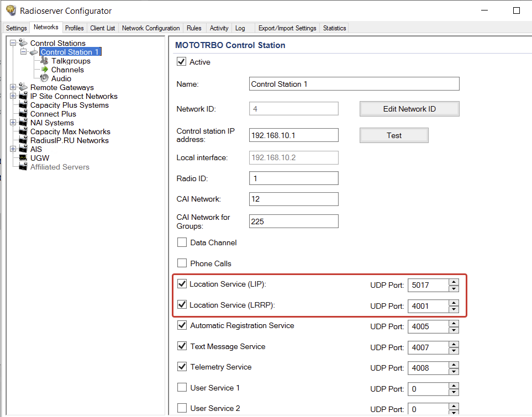This screenshot has width=532, height=417.
Task: Click the RadiusIP.RU Networks icon
Action: (23, 140)
